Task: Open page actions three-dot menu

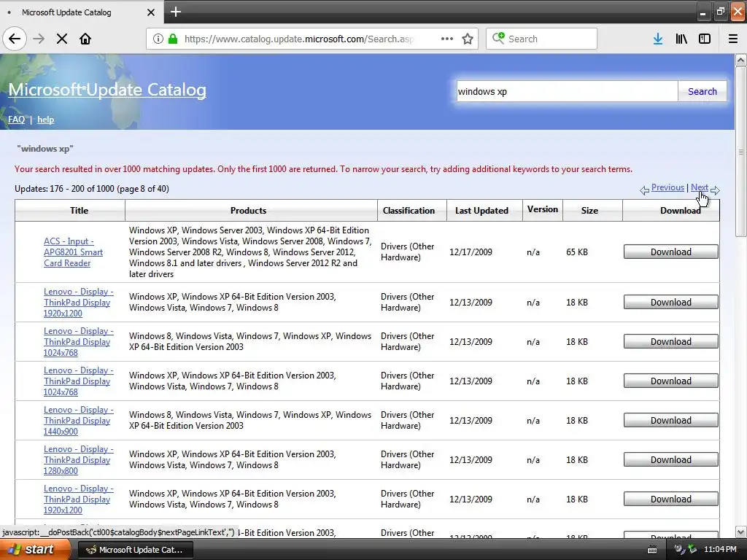Action: pyautogui.click(x=447, y=39)
